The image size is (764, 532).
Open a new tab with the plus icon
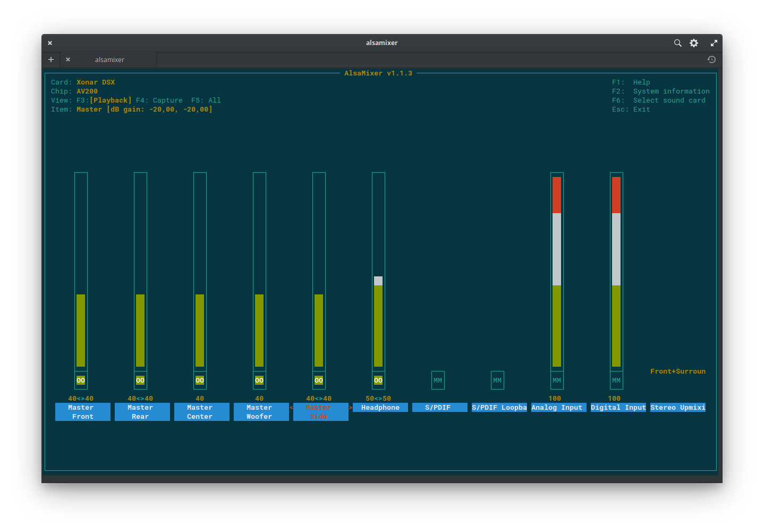[51, 60]
